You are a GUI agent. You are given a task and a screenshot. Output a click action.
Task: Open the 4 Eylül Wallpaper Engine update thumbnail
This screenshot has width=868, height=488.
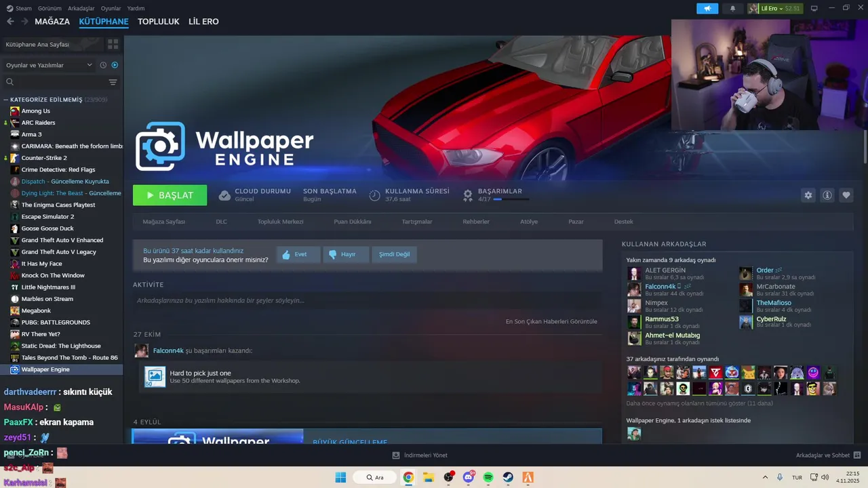(x=218, y=436)
